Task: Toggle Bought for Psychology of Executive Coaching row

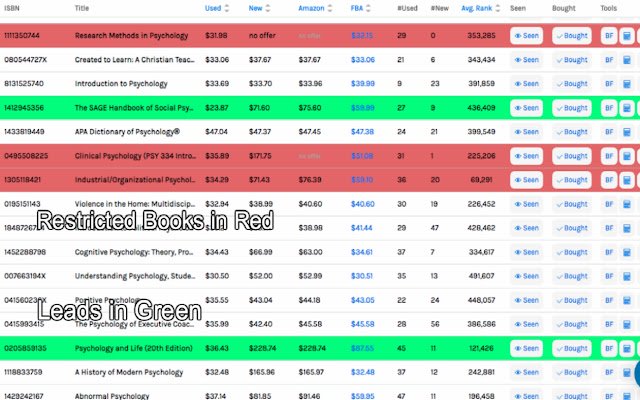Action: click(572, 324)
